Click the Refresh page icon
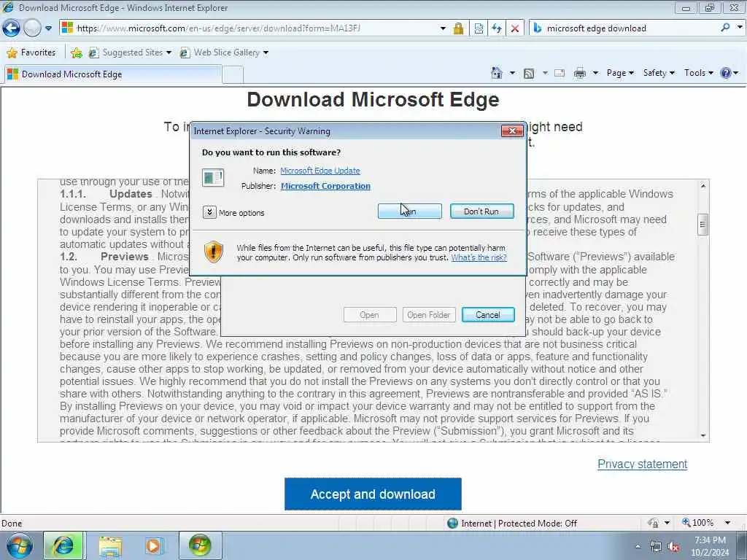Viewport: 747px width, 560px height. 497,28
